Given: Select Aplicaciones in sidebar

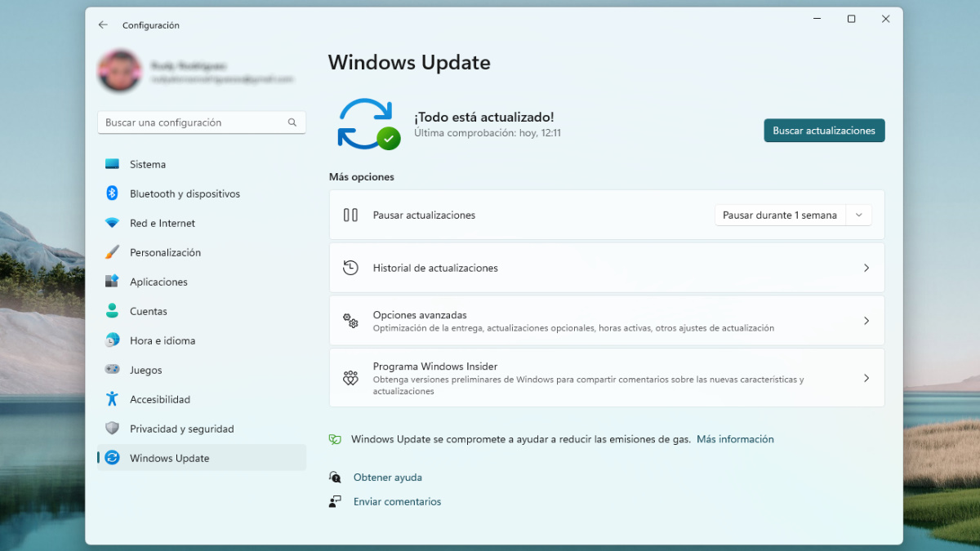Looking at the screenshot, I should pos(202,282).
